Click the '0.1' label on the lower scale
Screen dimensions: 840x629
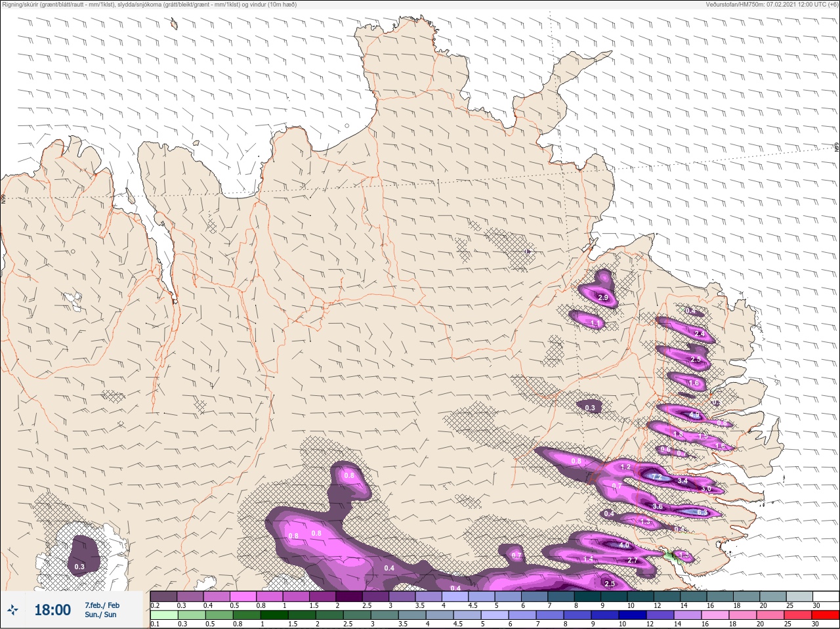[x=155, y=624]
